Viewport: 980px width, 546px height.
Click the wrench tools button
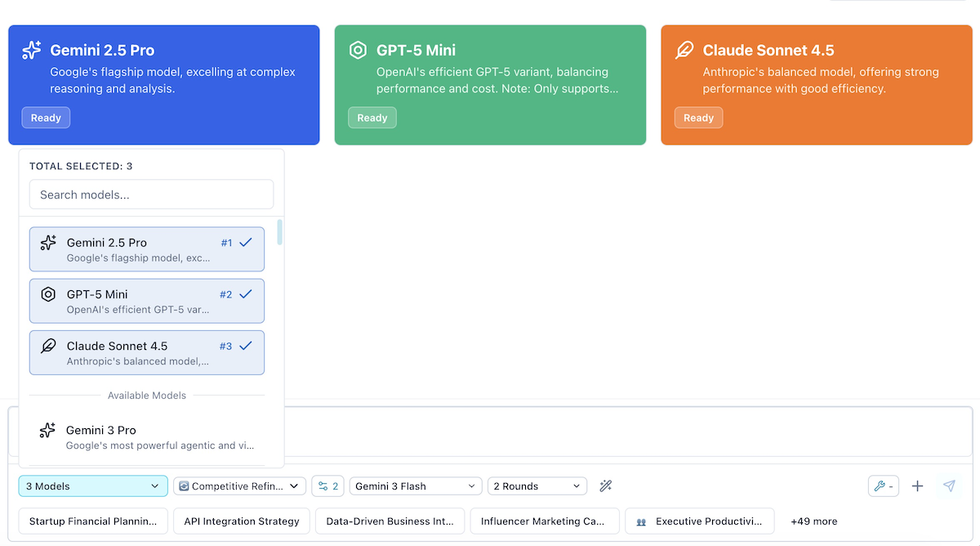(x=884, y=486)
